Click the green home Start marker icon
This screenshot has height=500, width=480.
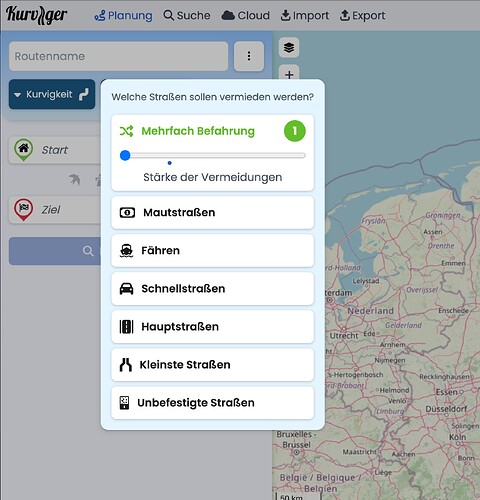point(23,149)
